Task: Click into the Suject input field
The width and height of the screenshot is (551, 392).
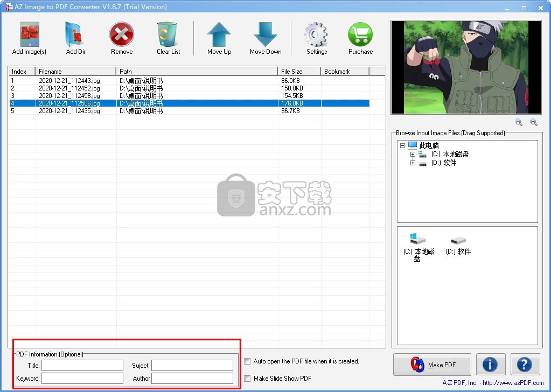Action: [192, 365]
